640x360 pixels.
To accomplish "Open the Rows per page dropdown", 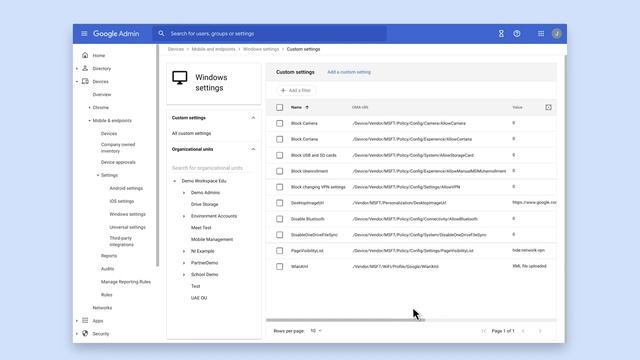I will (x=316, y=331).
